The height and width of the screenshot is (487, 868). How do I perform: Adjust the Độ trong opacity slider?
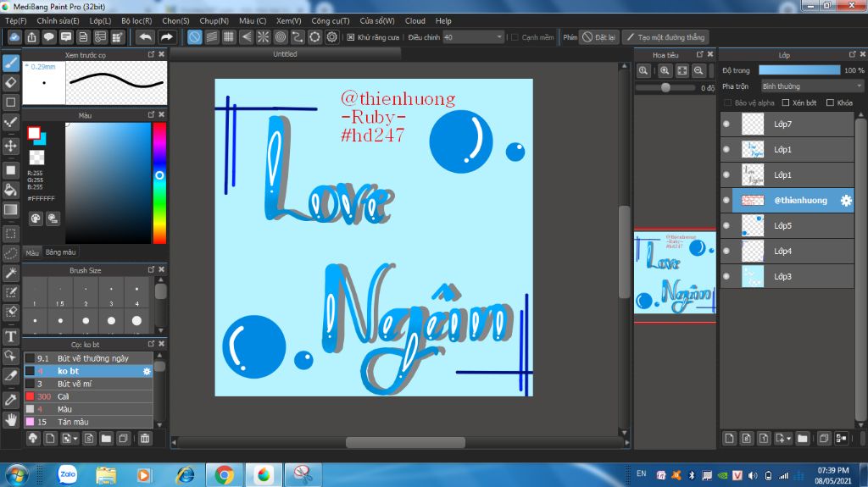[799, 70]
